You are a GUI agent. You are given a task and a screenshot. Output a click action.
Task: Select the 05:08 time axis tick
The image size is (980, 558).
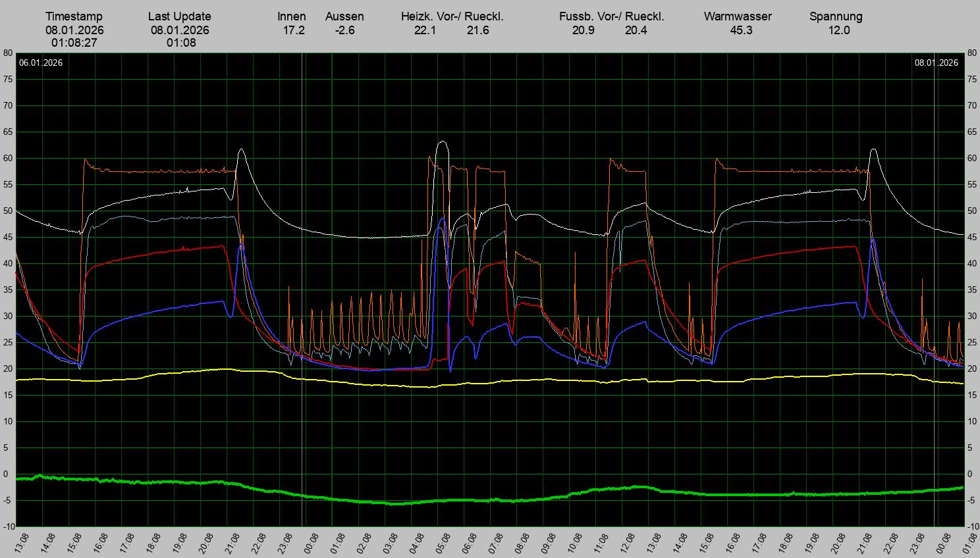(443, 543)
